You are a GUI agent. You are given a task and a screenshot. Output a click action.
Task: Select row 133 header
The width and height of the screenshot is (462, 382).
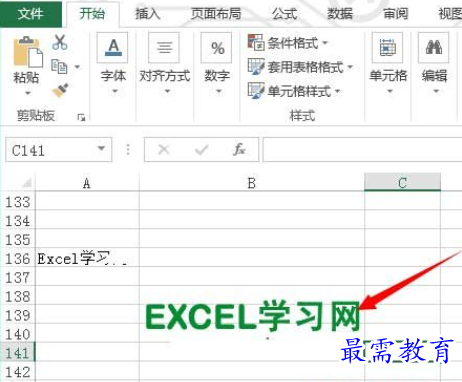(18, 201)
